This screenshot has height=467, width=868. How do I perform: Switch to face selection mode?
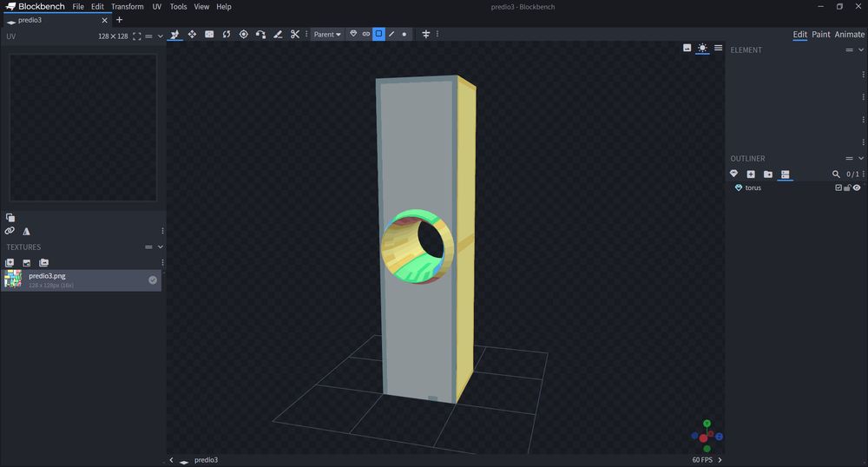[x=378, y=35]
